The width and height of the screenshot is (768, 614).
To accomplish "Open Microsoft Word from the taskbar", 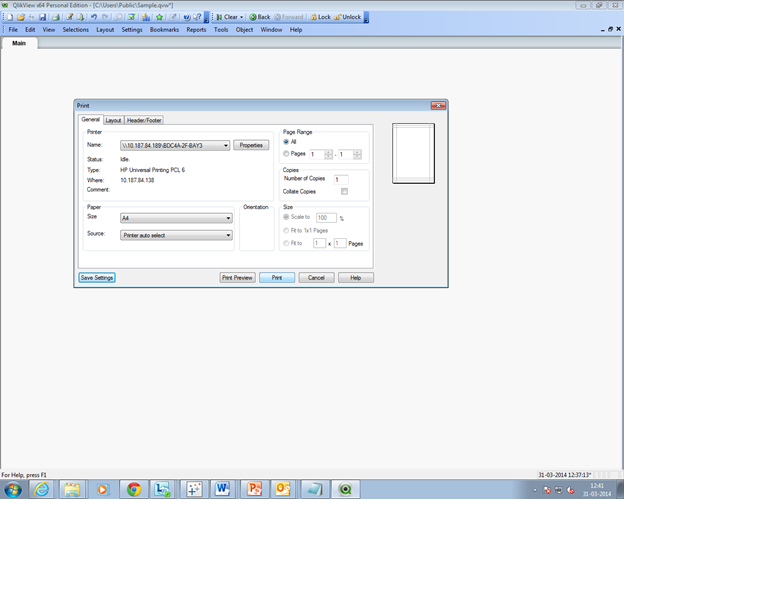I will 222,489.
